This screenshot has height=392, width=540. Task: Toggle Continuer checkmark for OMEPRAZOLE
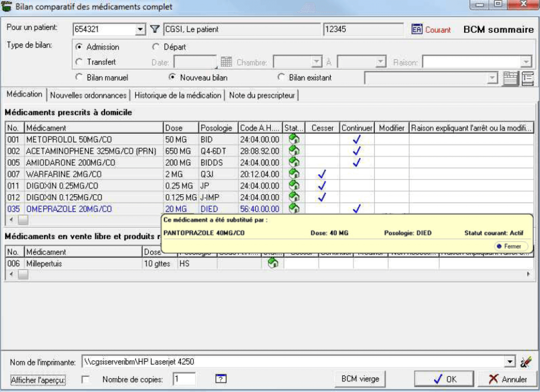coord(357,208)
